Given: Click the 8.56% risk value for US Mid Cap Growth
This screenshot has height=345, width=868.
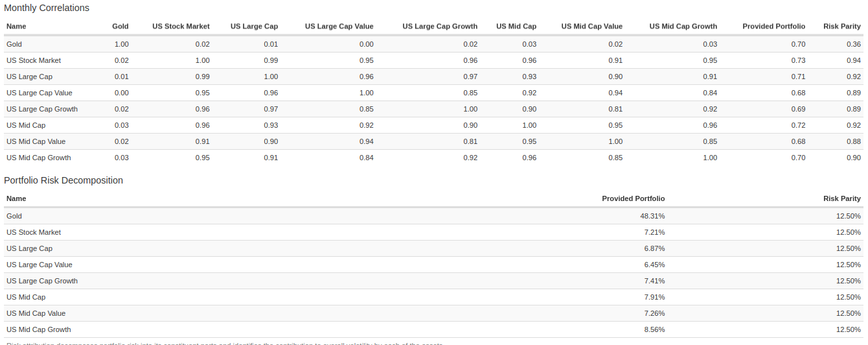Looking at the screenshot, I should pyautogui.click(x=654, y=329).
